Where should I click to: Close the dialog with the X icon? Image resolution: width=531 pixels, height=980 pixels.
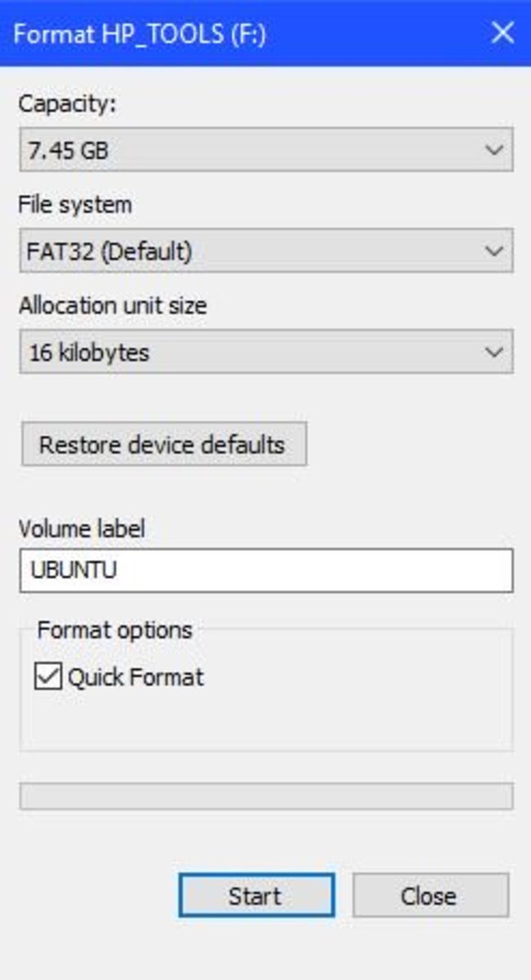point(502,33)
